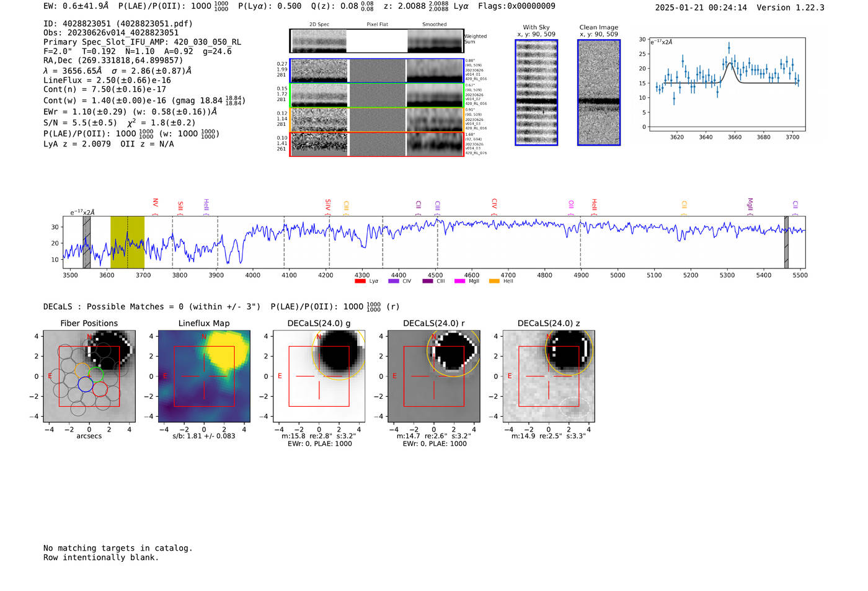868x591 pixels.
Task: Select the red-bordered fiber 2D spec row
Action: 377,144
